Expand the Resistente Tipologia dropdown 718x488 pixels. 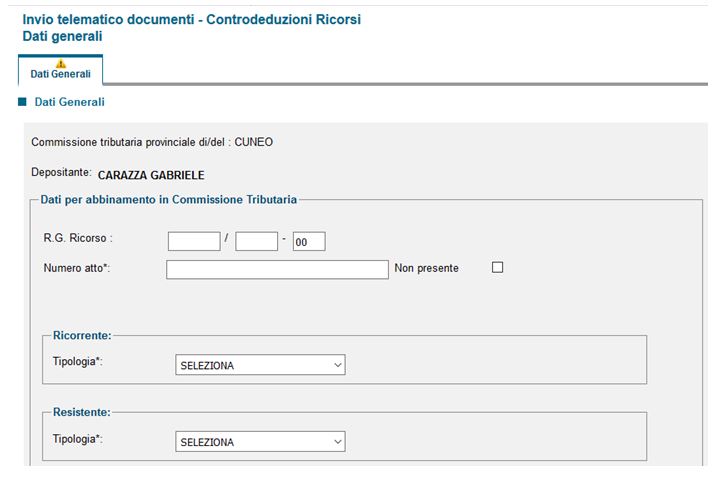click(260, 442)
